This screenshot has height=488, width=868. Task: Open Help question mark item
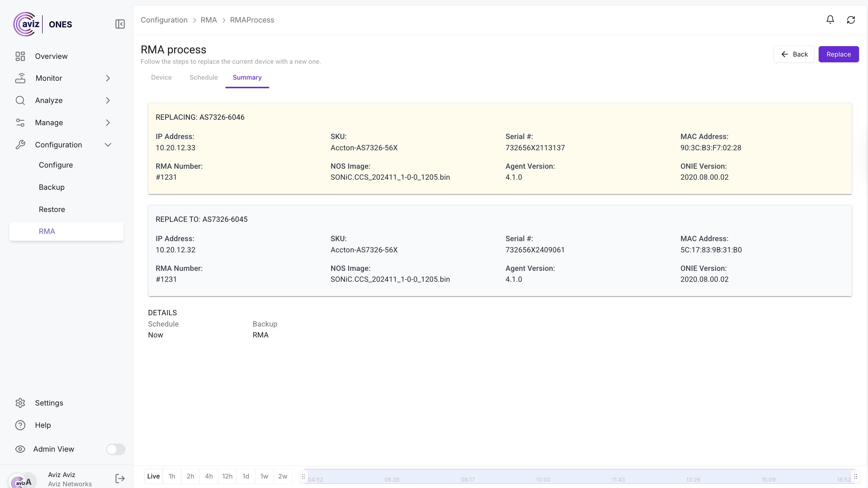pyautogui.click(x=20, y=425)
